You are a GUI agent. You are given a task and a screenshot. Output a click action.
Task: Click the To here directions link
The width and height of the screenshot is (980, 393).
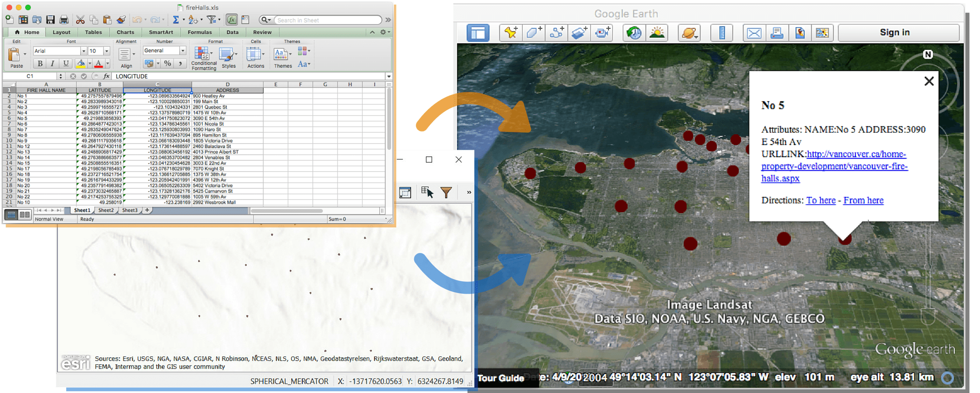pos(821,200)
